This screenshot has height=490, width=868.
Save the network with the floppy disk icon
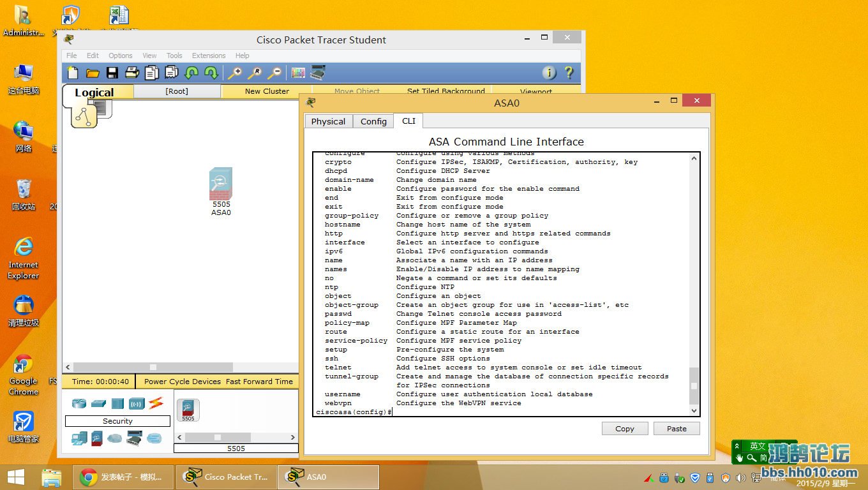(x=112, y=73)
